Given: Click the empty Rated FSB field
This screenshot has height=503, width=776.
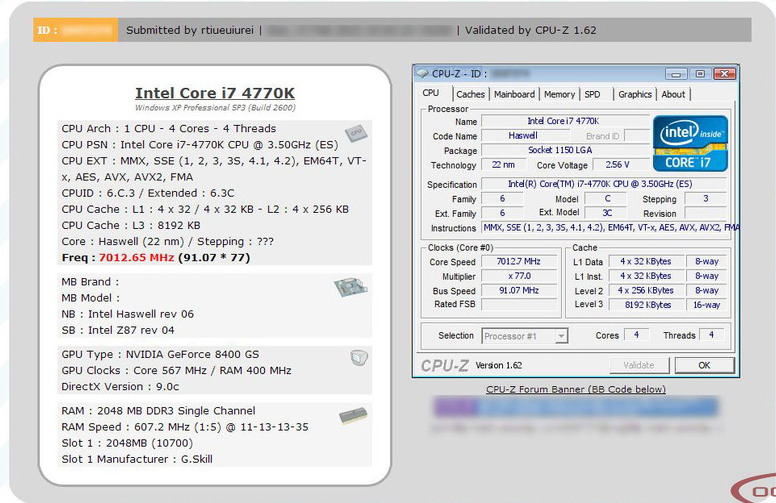Looking at the screenshot, I should 519,304.
